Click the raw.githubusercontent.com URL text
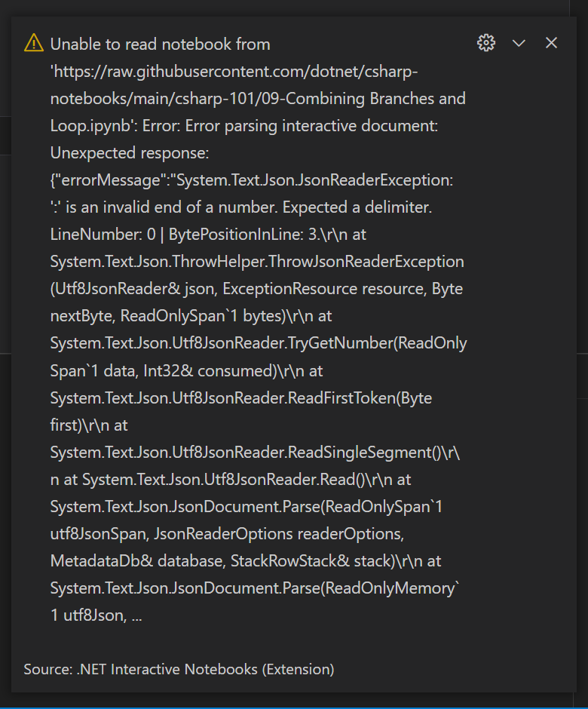588x709 pixels. pos(234,72)
